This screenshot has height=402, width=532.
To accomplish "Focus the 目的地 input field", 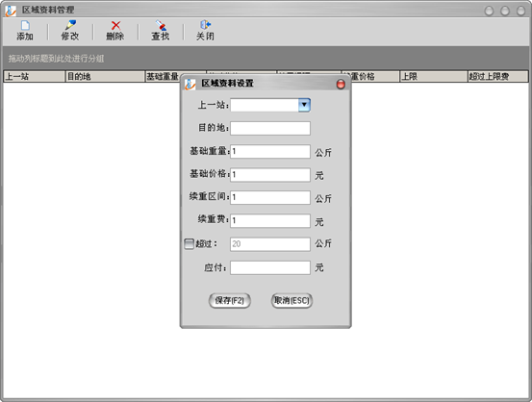I will pos(270,128).
